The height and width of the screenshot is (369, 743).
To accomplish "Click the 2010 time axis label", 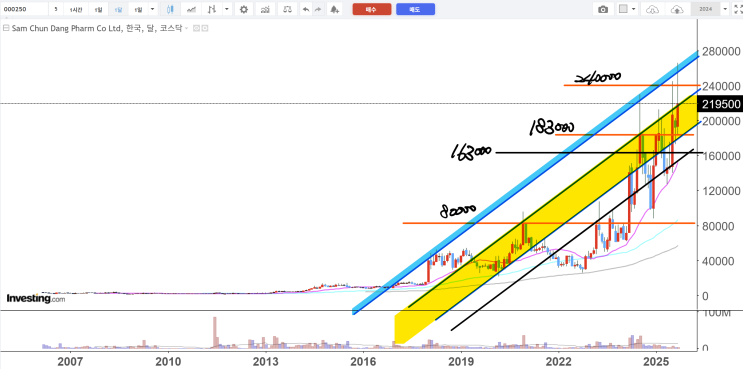I will pyautogui.click(x=168, y=362).
